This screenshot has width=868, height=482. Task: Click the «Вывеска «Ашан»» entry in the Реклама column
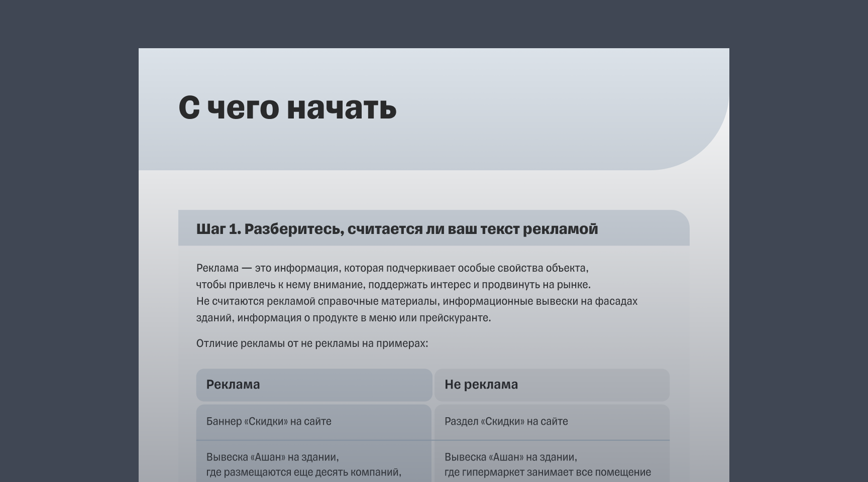coord(274,457)
